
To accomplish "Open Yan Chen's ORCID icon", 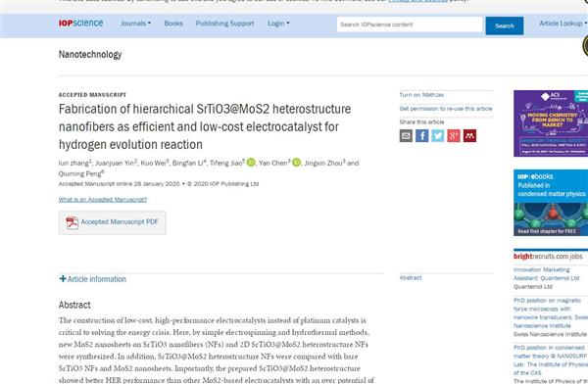I will click(296, 163).
